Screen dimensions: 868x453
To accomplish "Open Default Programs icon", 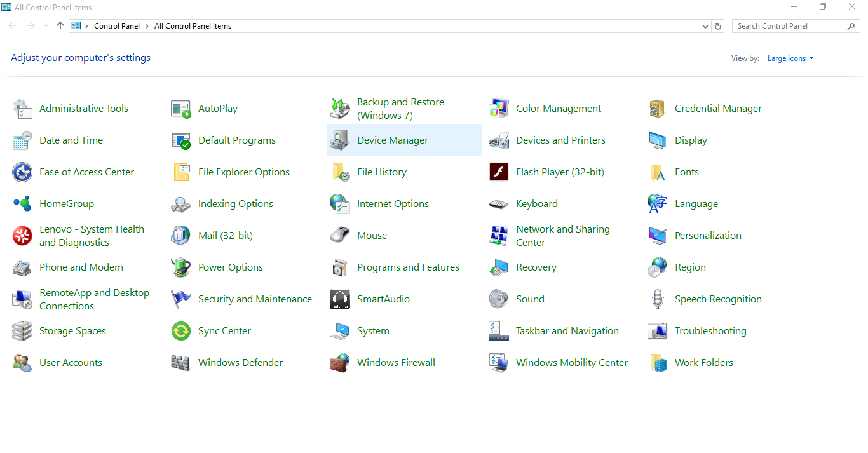I will [181, 140].
